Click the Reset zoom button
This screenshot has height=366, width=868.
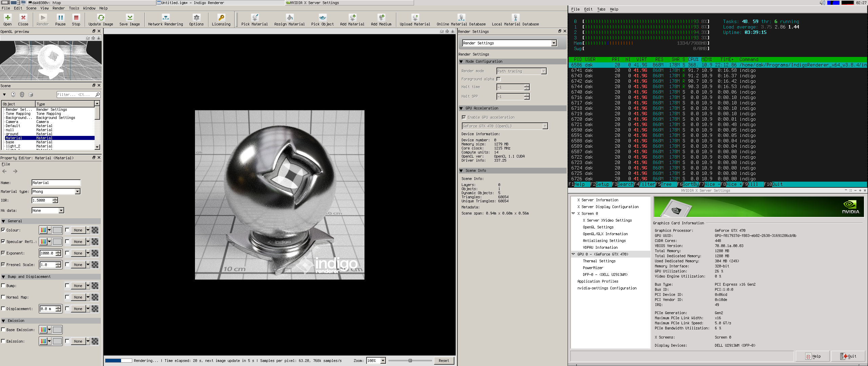(443, 361)
